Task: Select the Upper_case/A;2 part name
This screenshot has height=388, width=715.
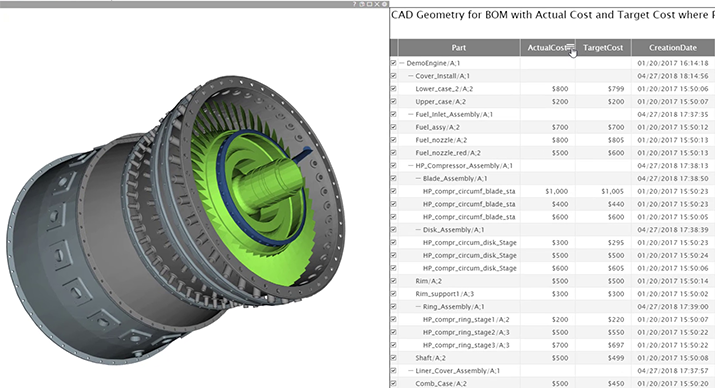Action: pos(440,101)
